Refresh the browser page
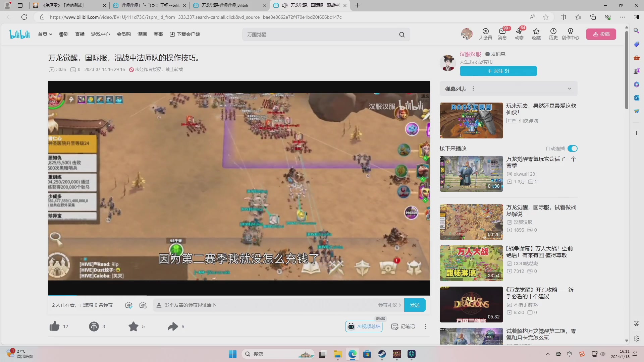Screen dimensions: 644x362 (24, 17)
